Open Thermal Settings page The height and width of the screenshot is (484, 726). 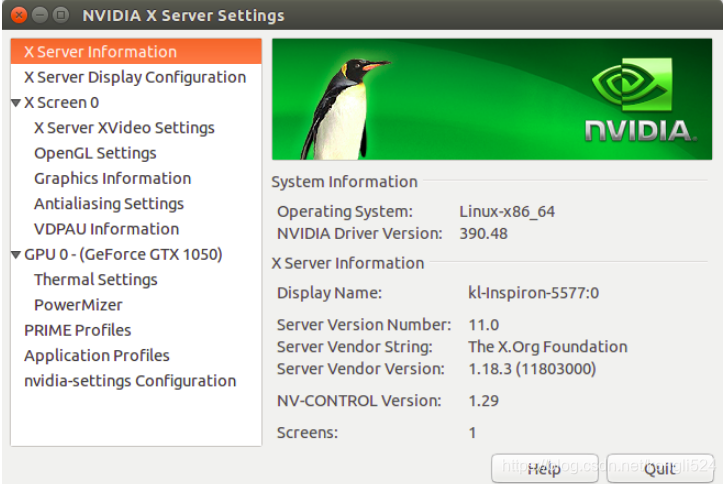tap(95, 279)
